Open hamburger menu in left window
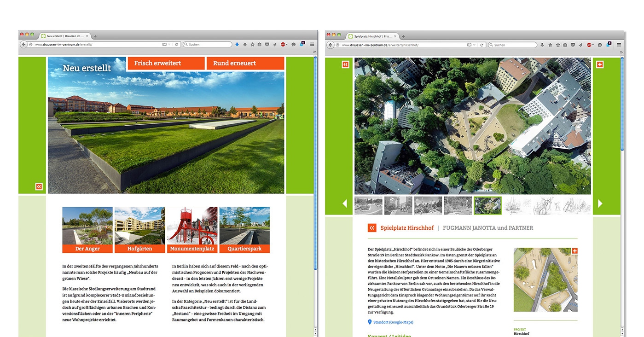644x337 pixels. [x=312, y=45]
